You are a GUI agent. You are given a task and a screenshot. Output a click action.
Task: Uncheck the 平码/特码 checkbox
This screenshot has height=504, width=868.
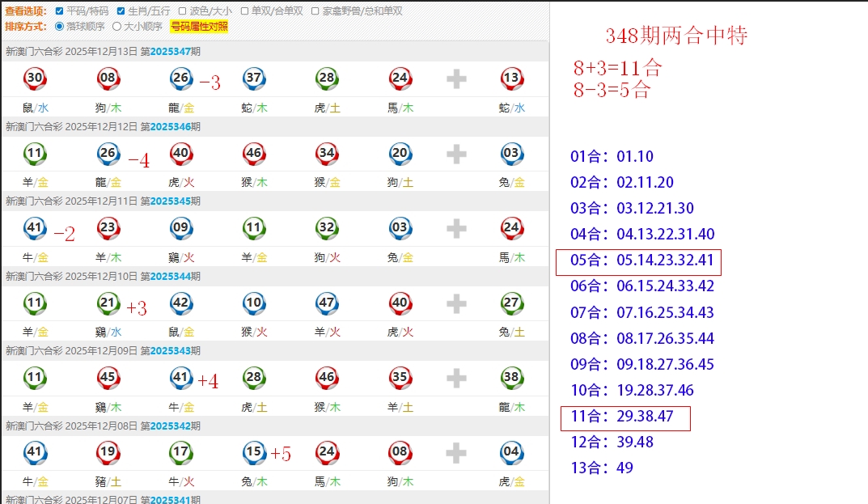pyautogui.click(x=60, y=11)
